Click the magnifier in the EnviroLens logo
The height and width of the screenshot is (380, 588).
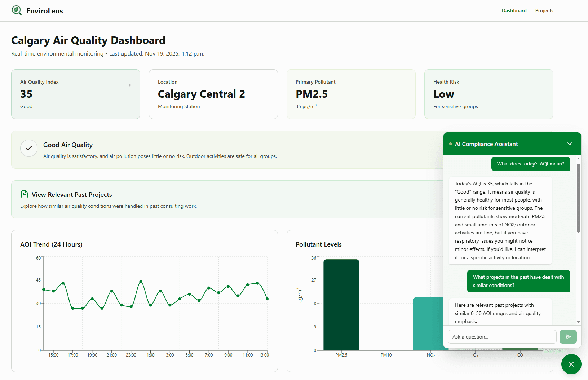pyautogui.click(x=16, y=10)
